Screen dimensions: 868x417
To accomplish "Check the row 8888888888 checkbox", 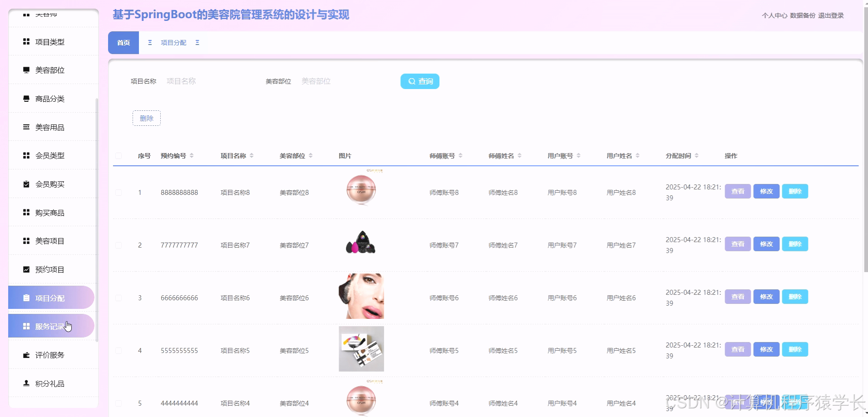I will [x=118, y=193].
